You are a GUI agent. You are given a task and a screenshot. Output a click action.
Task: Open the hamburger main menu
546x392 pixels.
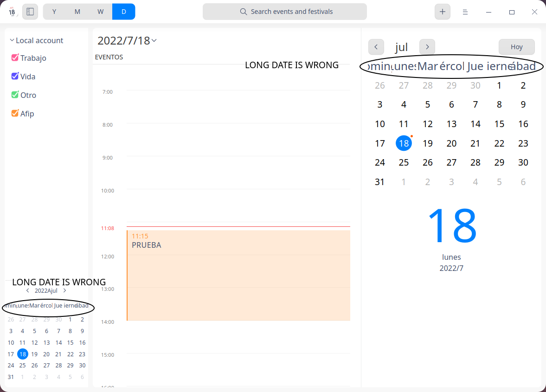pos(465,12)
